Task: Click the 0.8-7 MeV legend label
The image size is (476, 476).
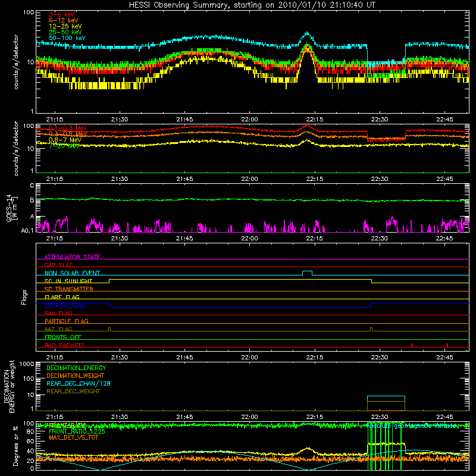Action: pos(65,140)
